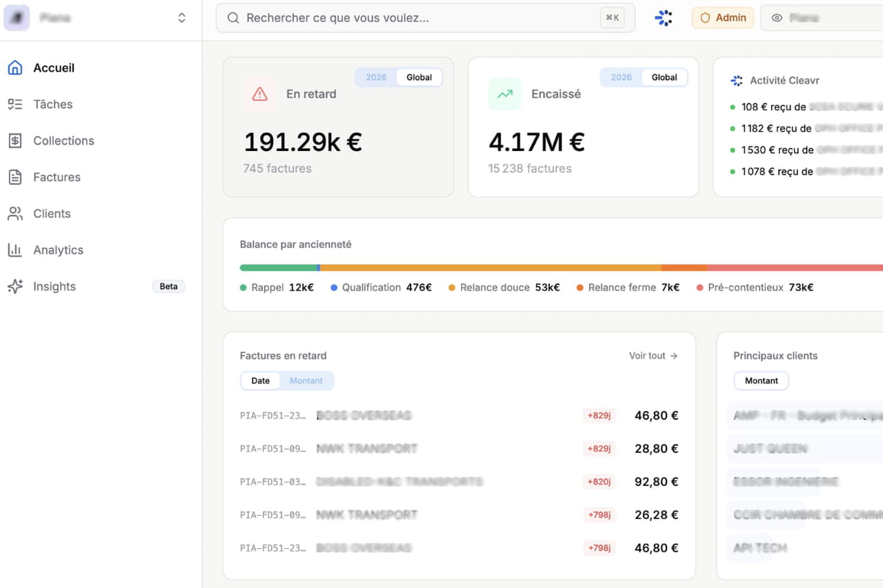
Task: Click the Cleavr spinner logo in top bar
Action: click(x=664, y=18)
